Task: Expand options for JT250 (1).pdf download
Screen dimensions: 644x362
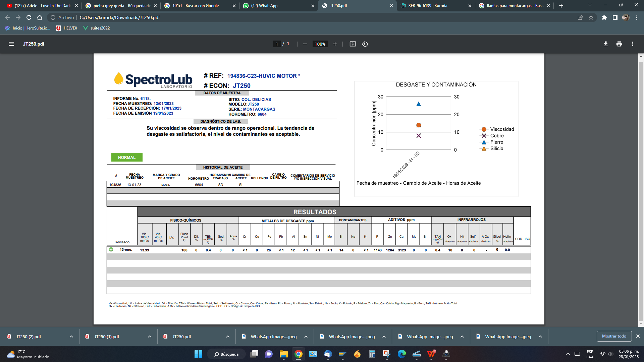Action: [150, 337]
